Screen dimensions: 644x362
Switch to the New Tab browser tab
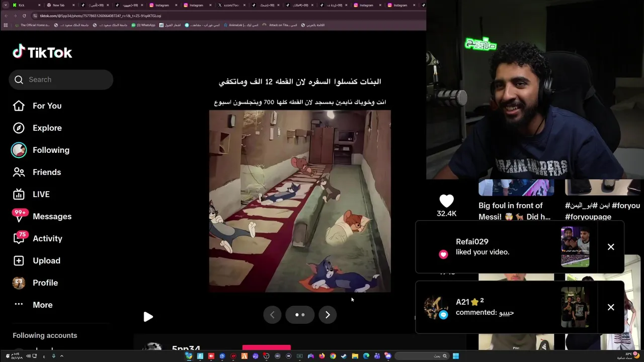point(61,5)
